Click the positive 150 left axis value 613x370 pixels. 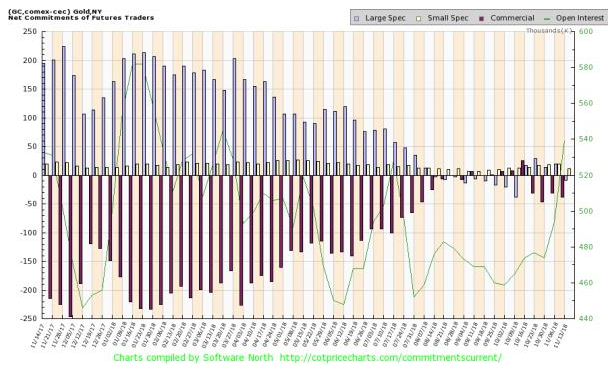click(x=30, y=89)
